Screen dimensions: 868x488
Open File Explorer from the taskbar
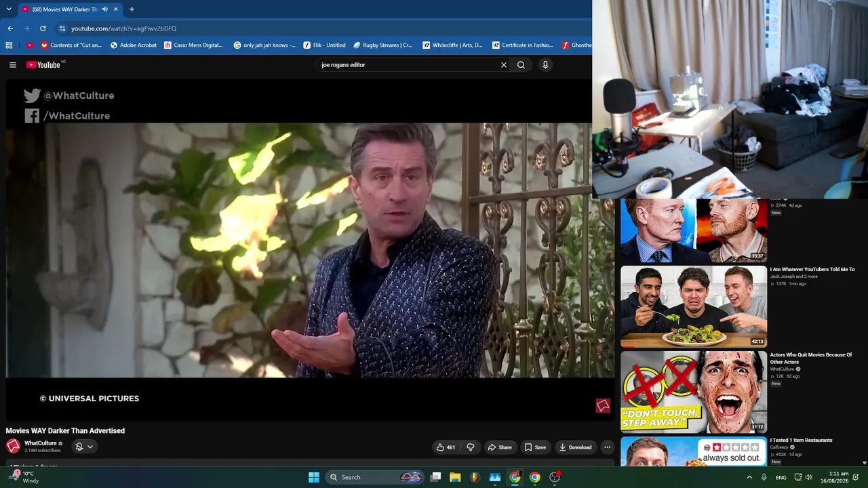click(455, 477)
